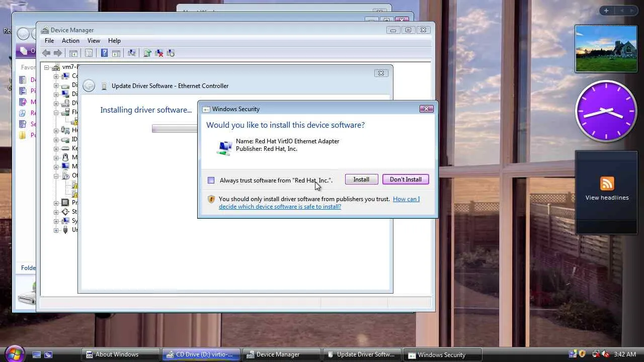Open the Help menu in Device Manager
Viewport: 644px width, 362px height.
tap(114, 41)
